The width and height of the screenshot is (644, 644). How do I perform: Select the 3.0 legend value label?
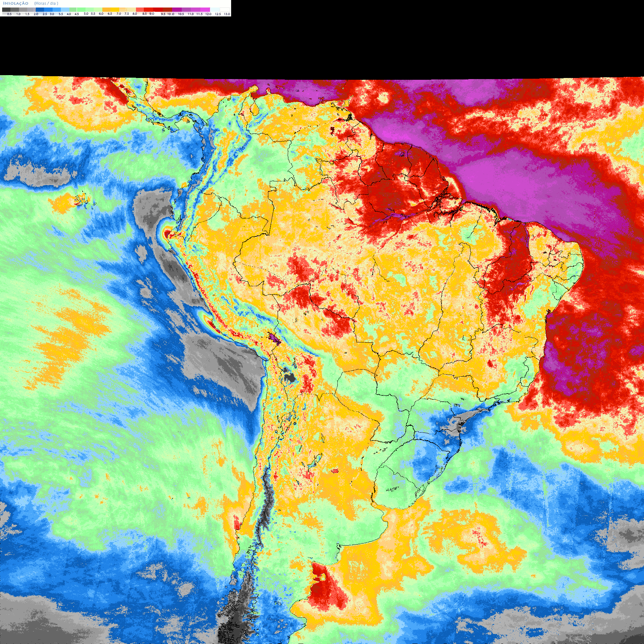(x=52, y=14)
